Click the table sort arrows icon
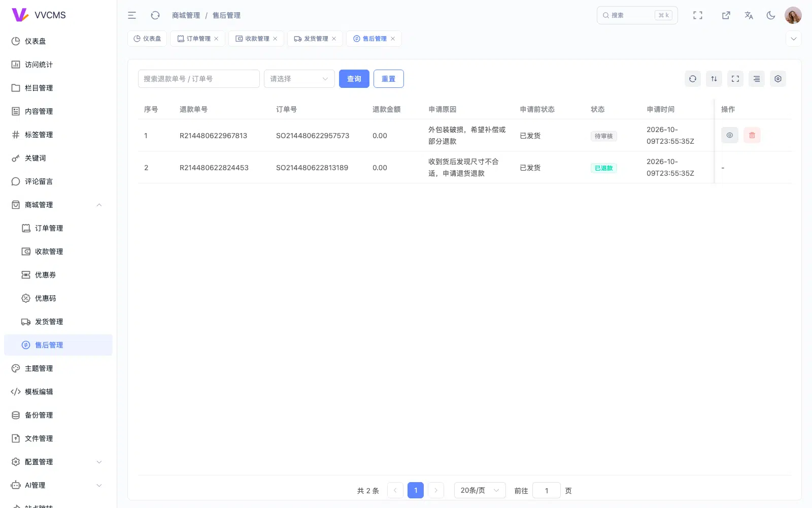812x508 pixels. coord(714,79)
